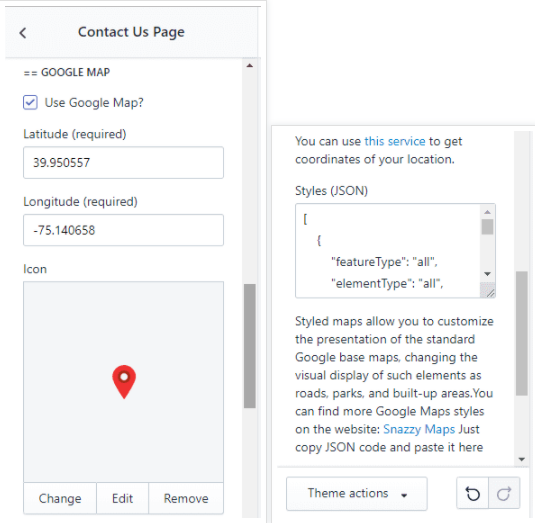The width and height of the screenshot is (535, 523).
Task: Click the left panel scrollbar thumb
Action: click(x=250, y=346)
